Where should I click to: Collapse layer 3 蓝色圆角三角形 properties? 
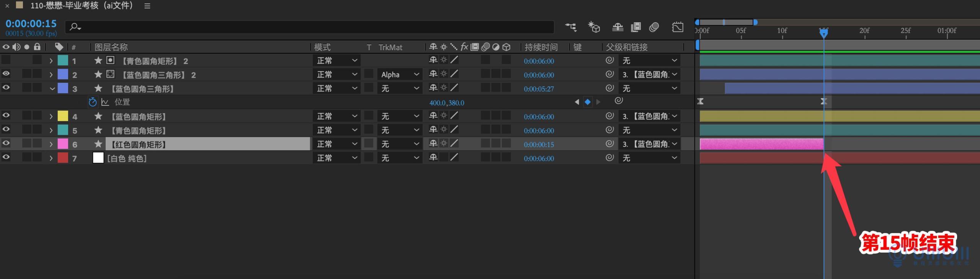pyautogui.click(x=52, y=89)
